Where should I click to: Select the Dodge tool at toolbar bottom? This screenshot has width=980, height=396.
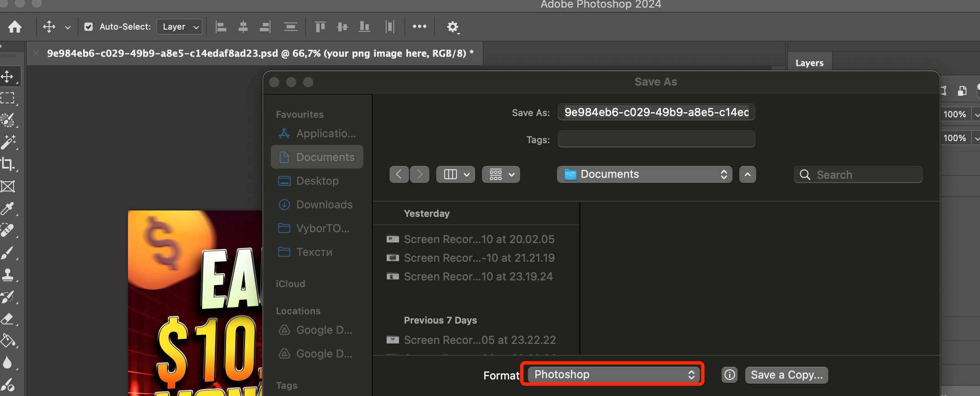(8, 385)
